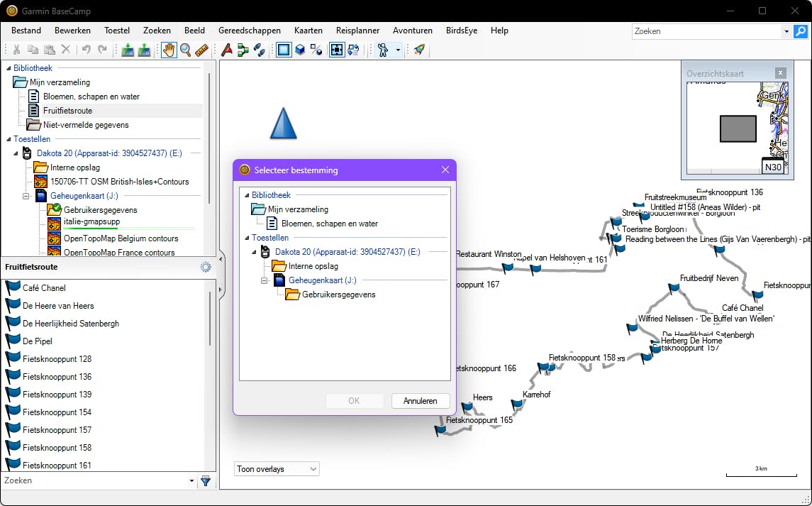
Task: Click the Zoeken search field at top
Action: click(x=706, y=31)
